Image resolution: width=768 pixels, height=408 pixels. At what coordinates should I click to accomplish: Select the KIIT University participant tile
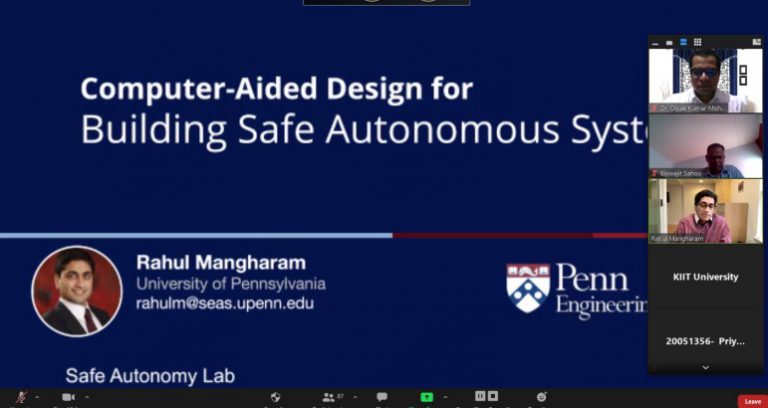click(x=706, y=277)
